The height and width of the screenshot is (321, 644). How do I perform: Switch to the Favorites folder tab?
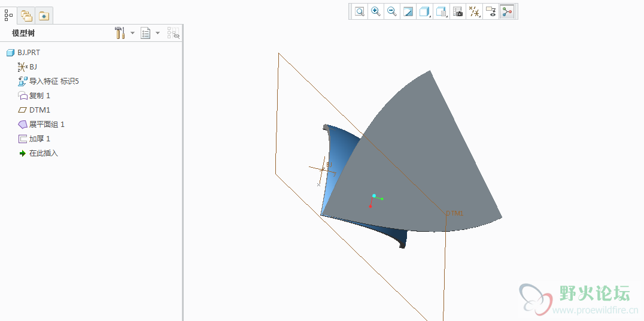pos(44,16)
